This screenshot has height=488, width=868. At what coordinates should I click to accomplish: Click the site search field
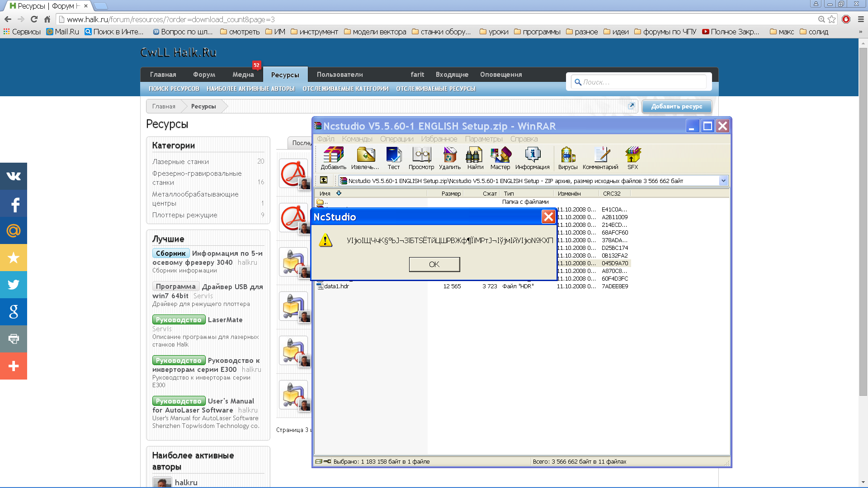tap(639, 82)
